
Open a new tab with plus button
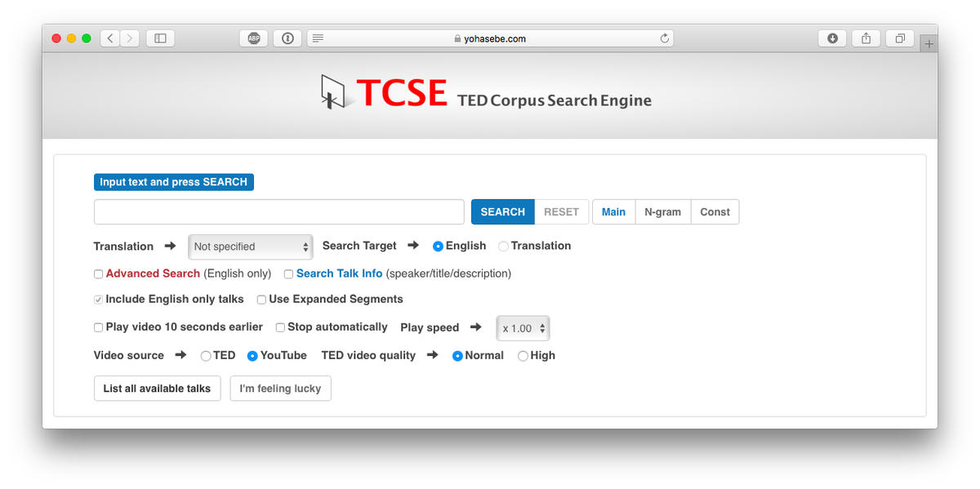(x=929, y=44)
